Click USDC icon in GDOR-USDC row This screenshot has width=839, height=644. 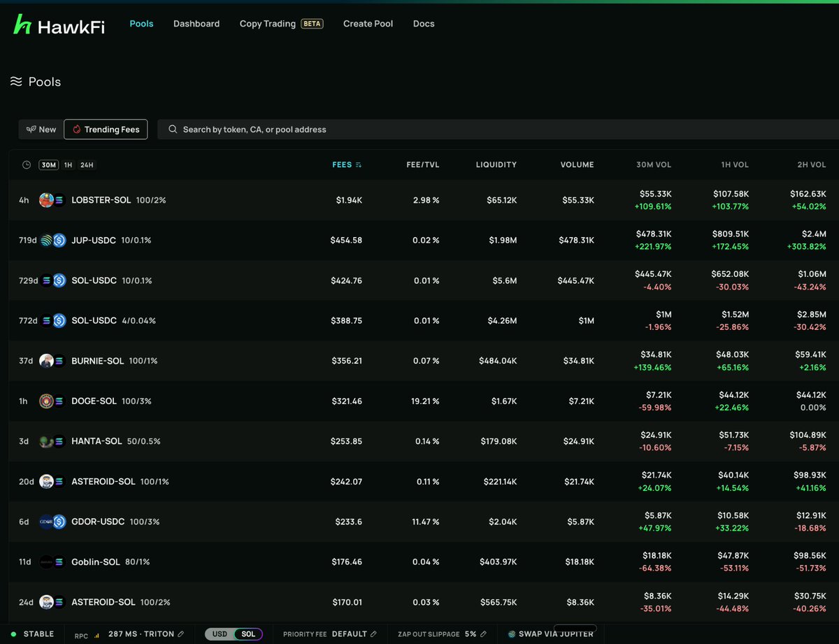(59, 522)
